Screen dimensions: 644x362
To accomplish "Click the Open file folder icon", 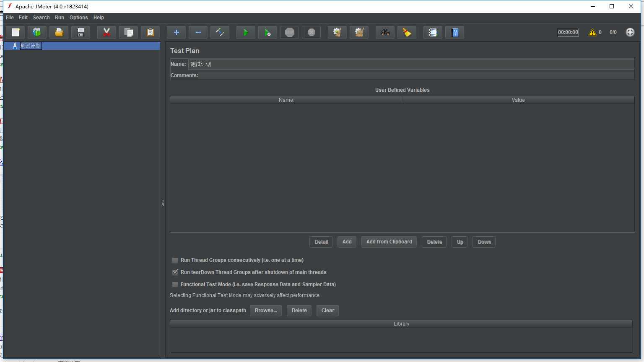I will [59, 32].
